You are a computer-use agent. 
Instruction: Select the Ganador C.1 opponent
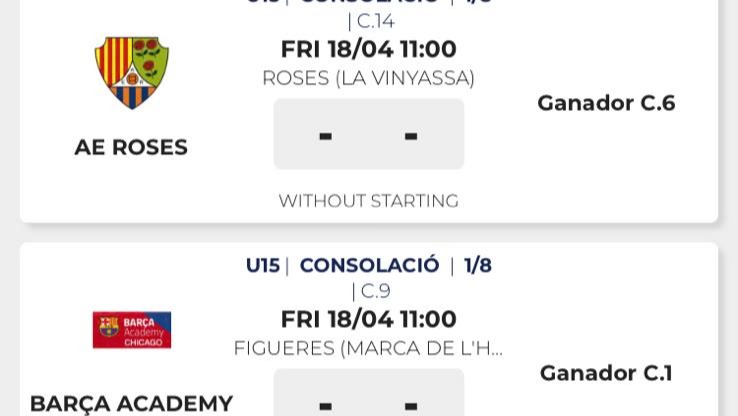tap(606, 373)
